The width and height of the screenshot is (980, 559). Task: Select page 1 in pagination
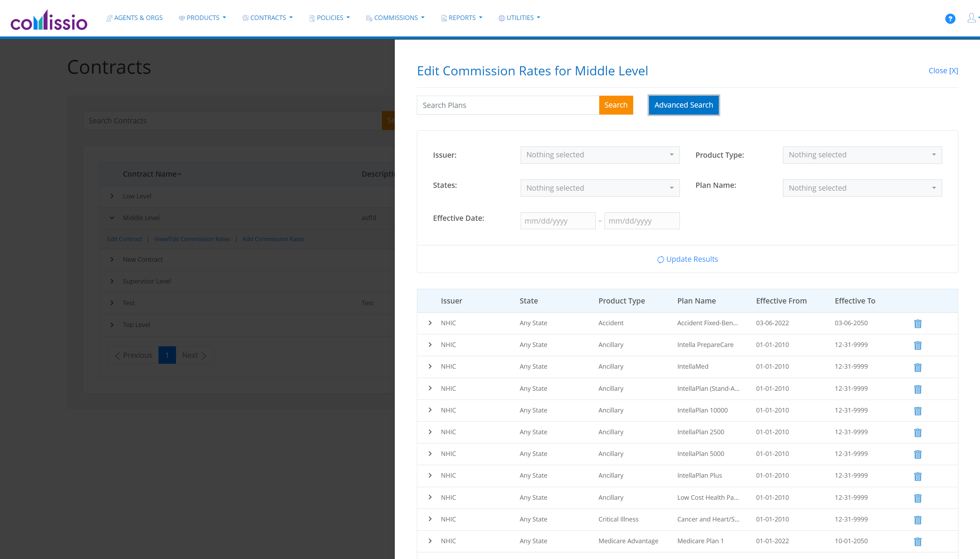coord(167,355)
